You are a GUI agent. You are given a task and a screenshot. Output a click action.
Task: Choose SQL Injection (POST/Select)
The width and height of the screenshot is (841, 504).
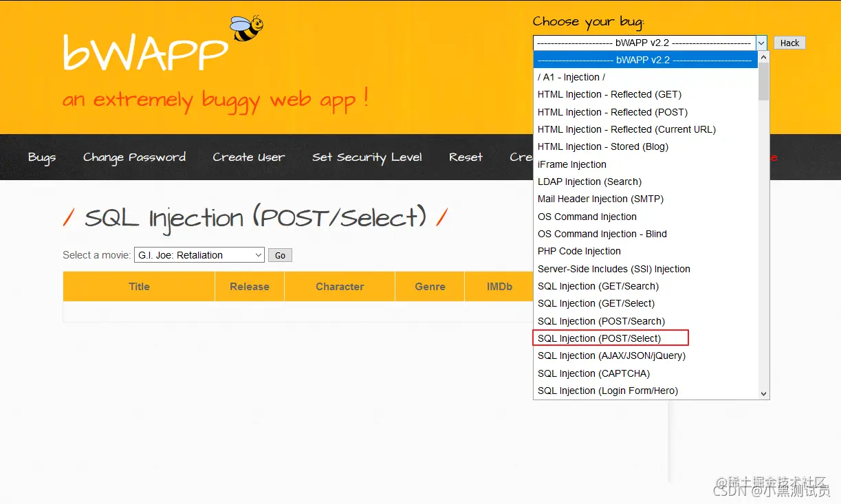click(x=646, y=338)
